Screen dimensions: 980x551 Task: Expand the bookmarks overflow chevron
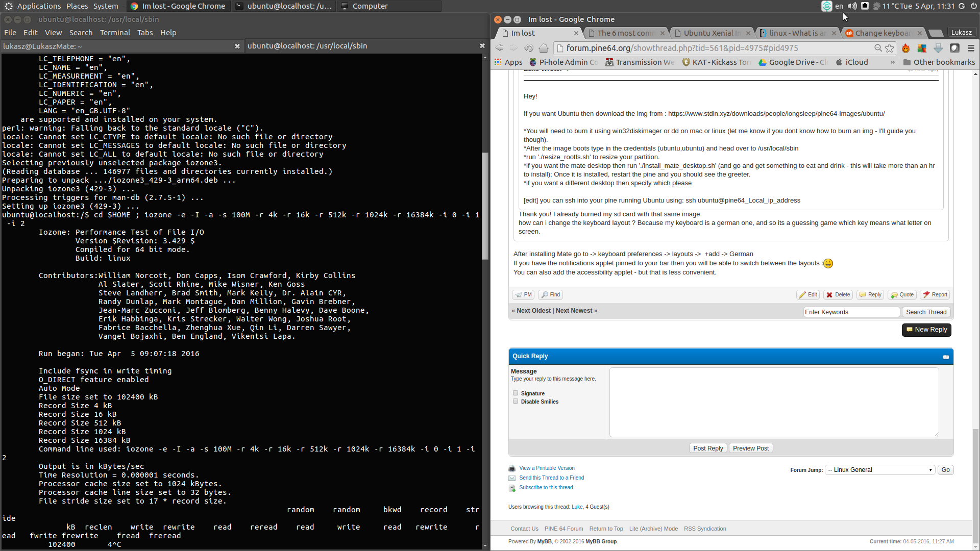point(892,62)
